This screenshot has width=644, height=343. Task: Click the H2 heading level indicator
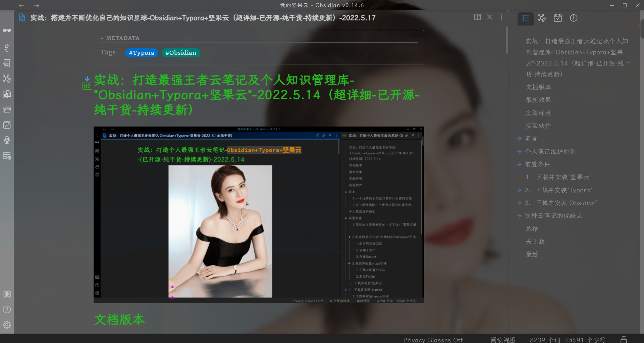point(87,86)
